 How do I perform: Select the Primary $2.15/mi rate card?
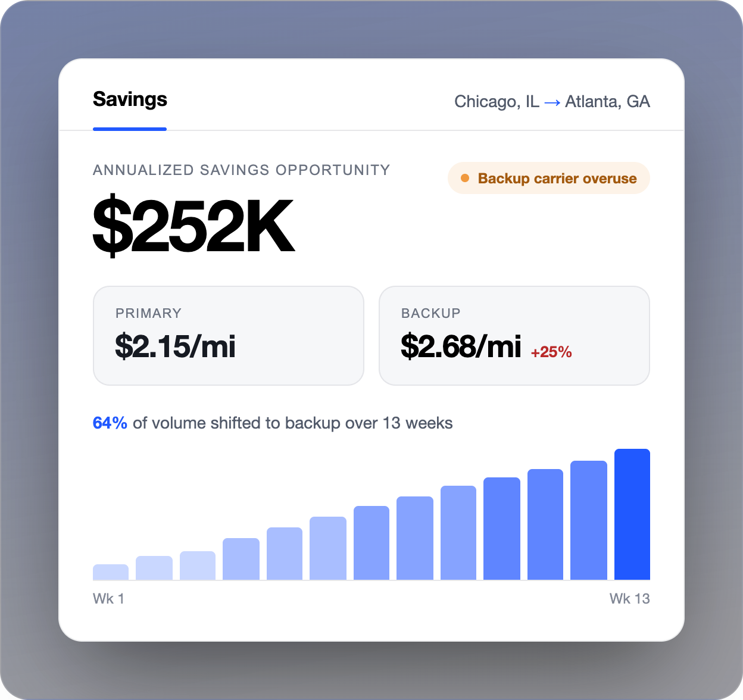pos(229,336)
